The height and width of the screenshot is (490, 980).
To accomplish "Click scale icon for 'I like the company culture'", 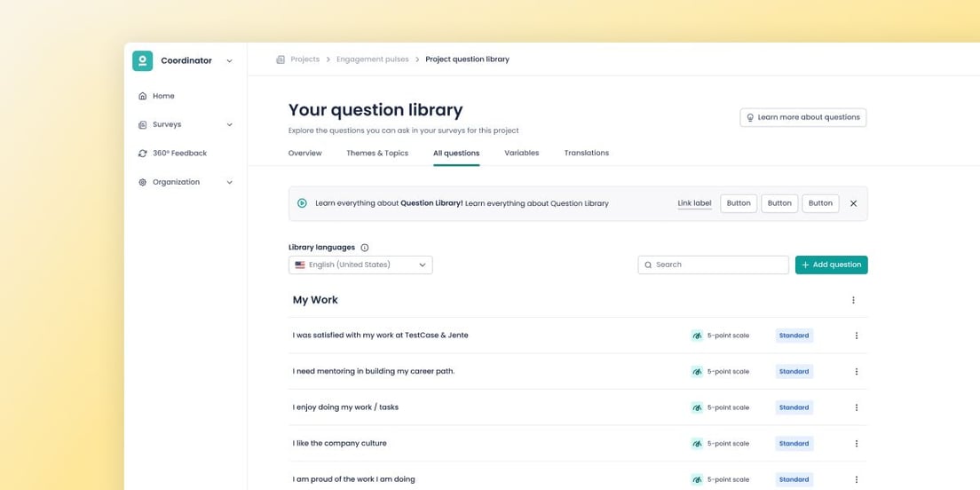I will [x=697, y=443].
